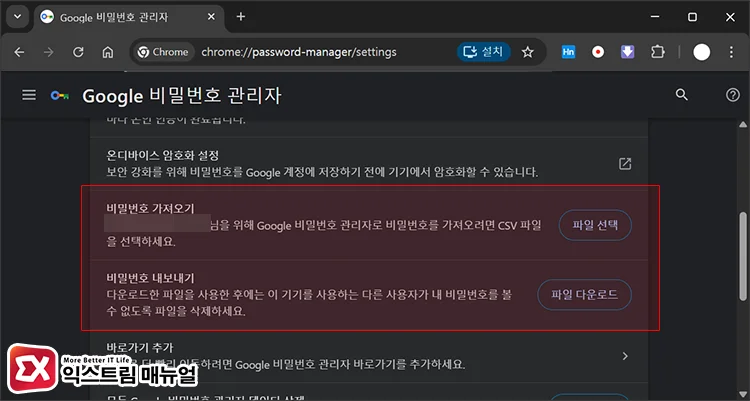The width and height of the screenshot is (750, 401).
Task: Open 온디바이스 암호화 설정 external link icon
Action: 625,164
